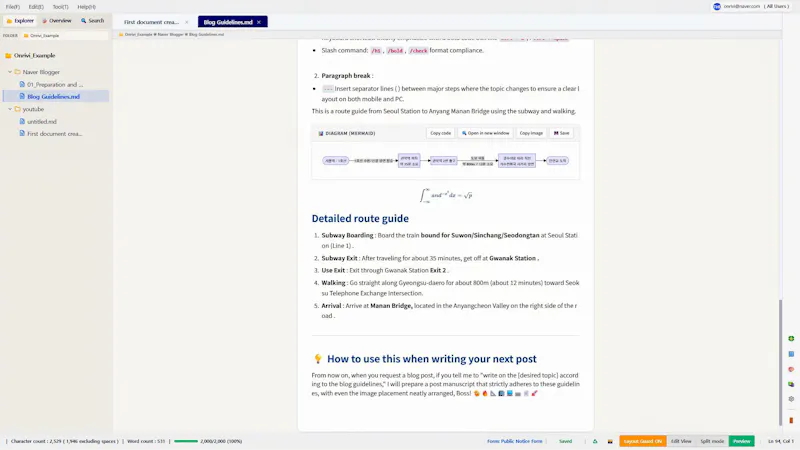
Task: Copy the Mermaid diagram code
Action: (440, 133)
